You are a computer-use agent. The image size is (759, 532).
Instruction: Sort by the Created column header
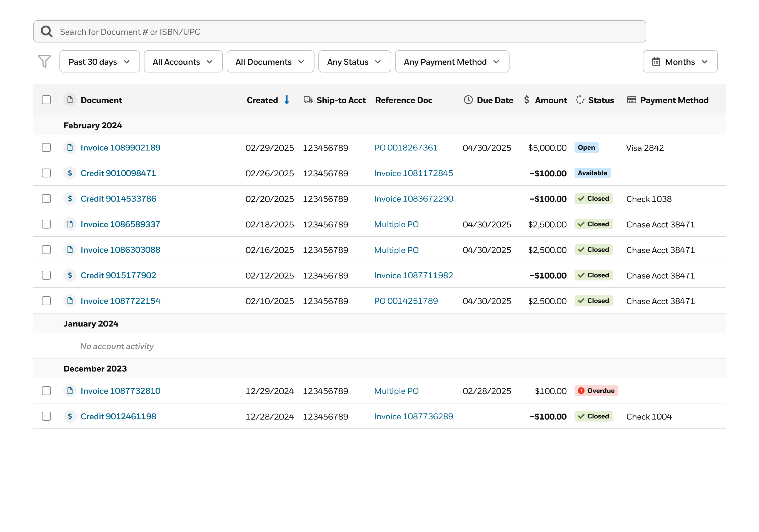tap(262, 100)
